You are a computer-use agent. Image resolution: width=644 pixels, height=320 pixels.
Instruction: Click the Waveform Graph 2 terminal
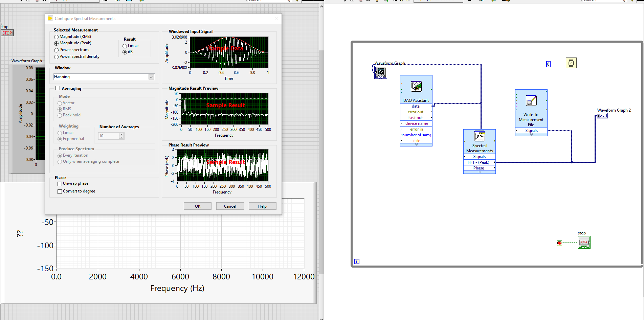pos(602,115)
